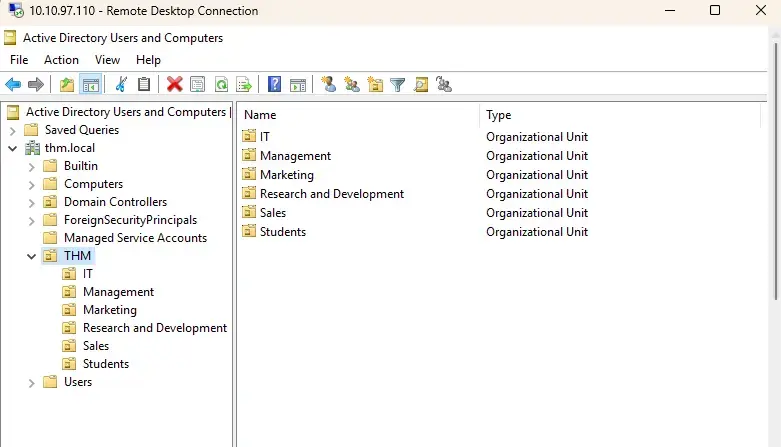This screenshot has width=781, height=447.
Task: Open the File menu
Action: tap(19, 60)
